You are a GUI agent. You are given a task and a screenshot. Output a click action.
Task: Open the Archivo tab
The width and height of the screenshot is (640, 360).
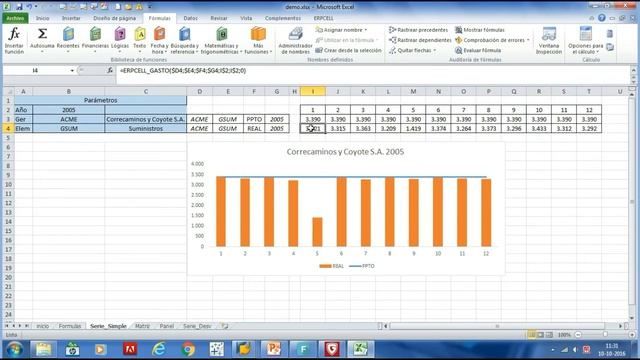15,18
